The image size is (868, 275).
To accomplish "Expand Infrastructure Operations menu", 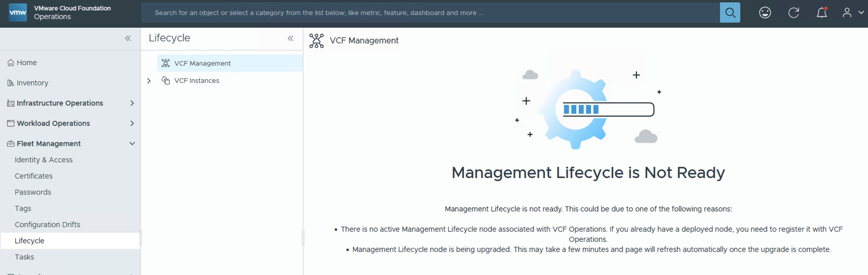I will (132, 103).
